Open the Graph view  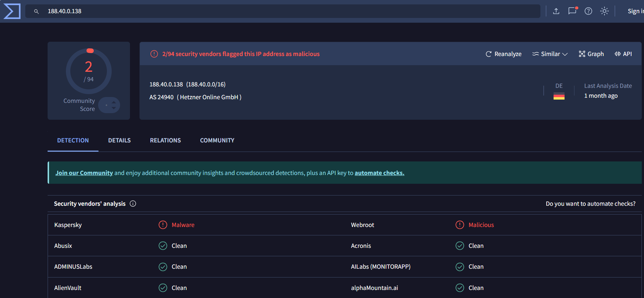tap(591, 54)
